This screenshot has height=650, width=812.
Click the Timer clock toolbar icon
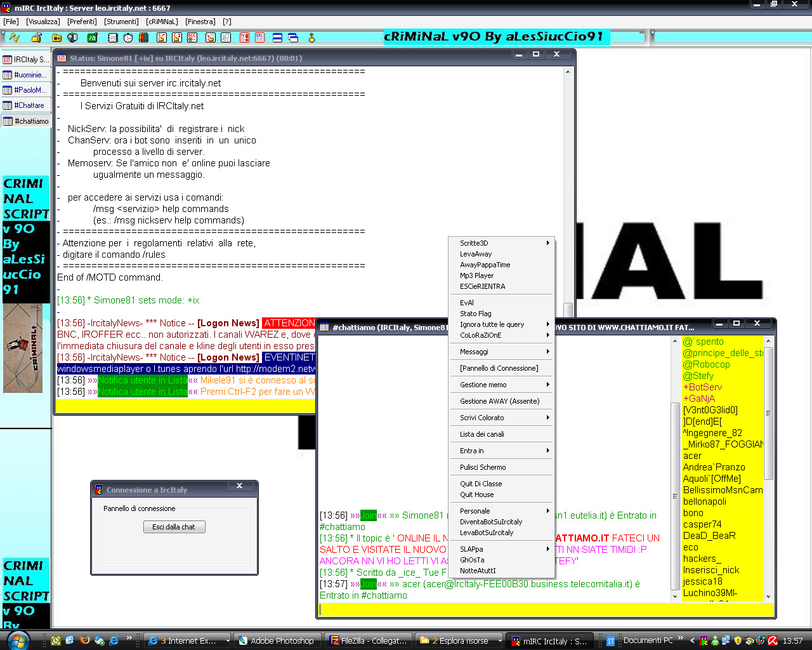pyautogui.click(x=128, y=37)
